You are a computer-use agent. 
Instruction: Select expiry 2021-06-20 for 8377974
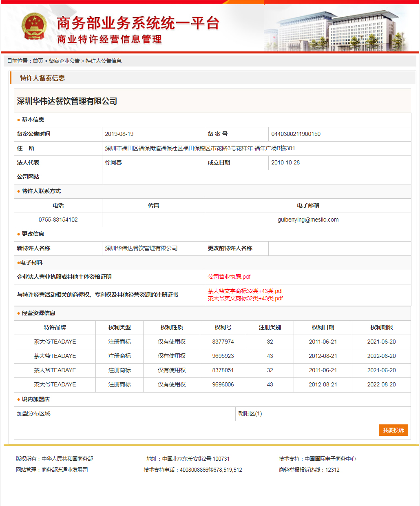click(382, 342)
